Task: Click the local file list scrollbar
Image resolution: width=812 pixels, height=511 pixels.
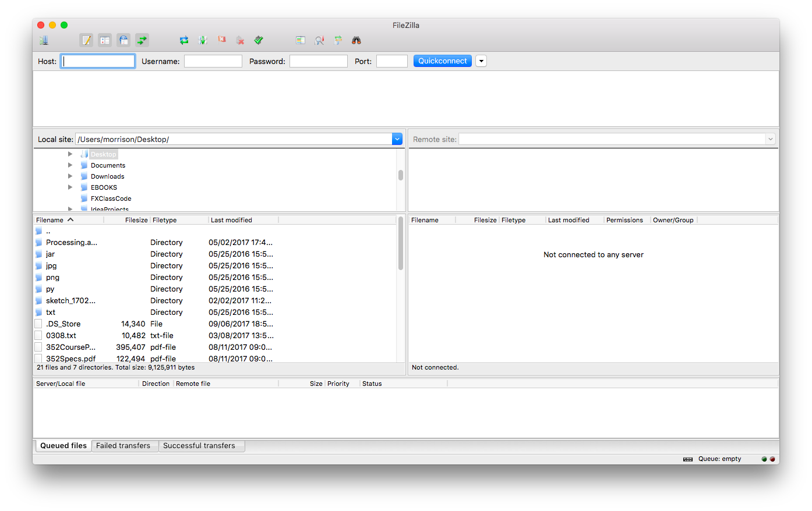Action: coord(401,243)
